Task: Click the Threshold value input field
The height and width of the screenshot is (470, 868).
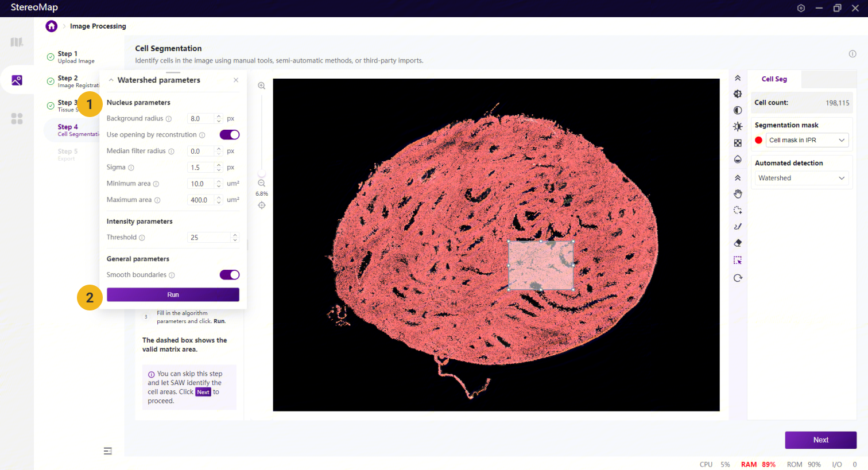Action: click(x=210, y=238)
